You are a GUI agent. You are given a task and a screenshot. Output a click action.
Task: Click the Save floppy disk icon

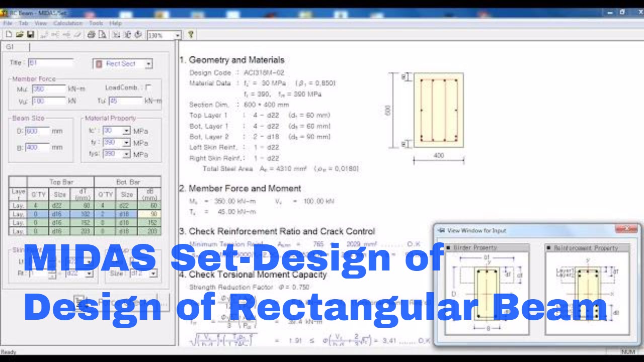[x=30, y=35]
